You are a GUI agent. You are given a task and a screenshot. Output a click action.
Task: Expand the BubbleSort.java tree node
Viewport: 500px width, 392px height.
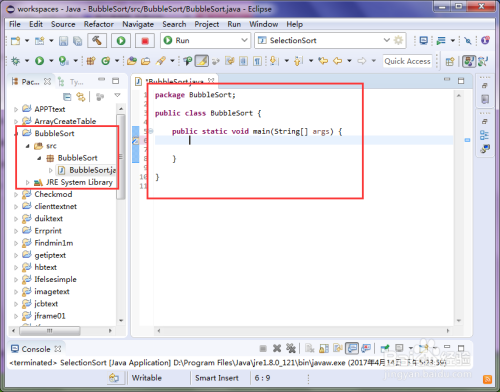pos(51,170)
